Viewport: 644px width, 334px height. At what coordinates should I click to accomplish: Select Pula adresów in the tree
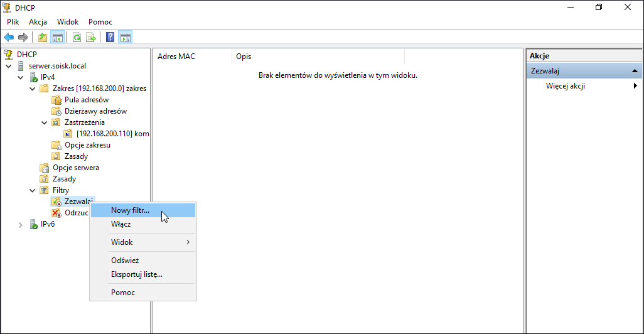pos(86,100)
